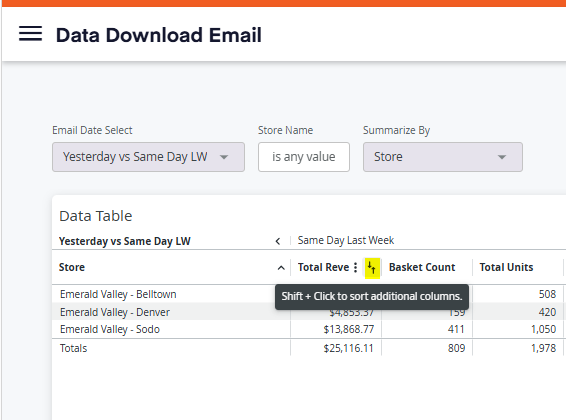Collapse pivot with the left chevron icon

[278, 241]
